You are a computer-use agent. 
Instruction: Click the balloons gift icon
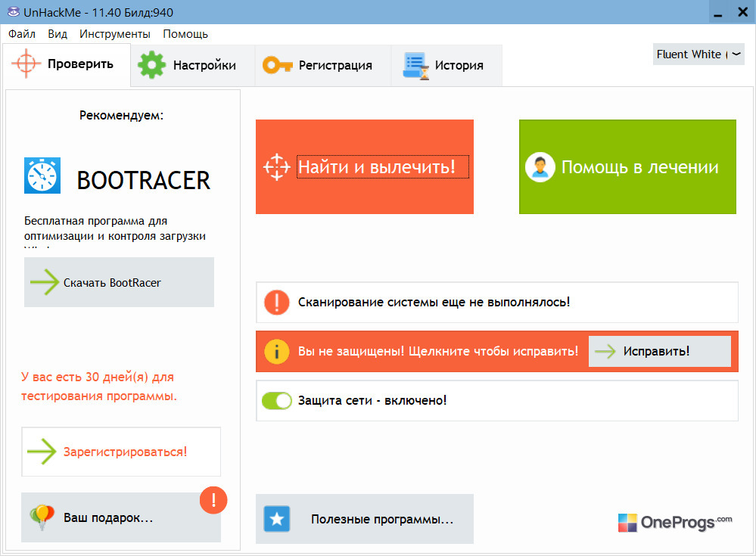(x=42, y=517)
